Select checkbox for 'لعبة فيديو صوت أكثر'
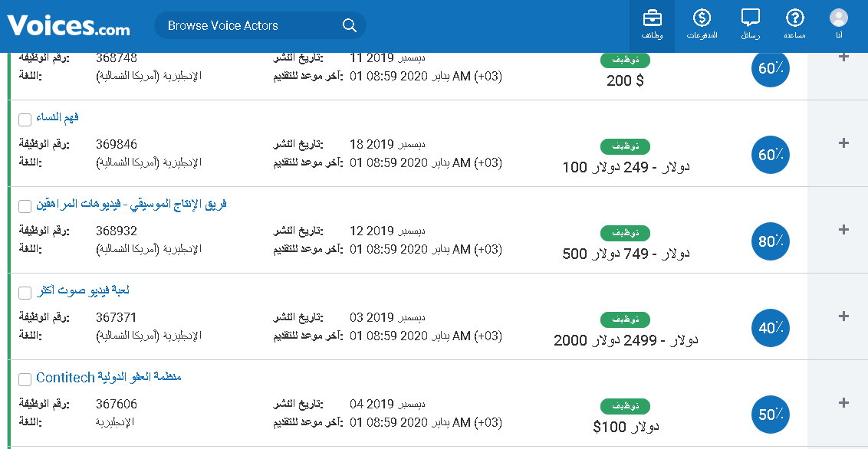 [x=25, y=293]
